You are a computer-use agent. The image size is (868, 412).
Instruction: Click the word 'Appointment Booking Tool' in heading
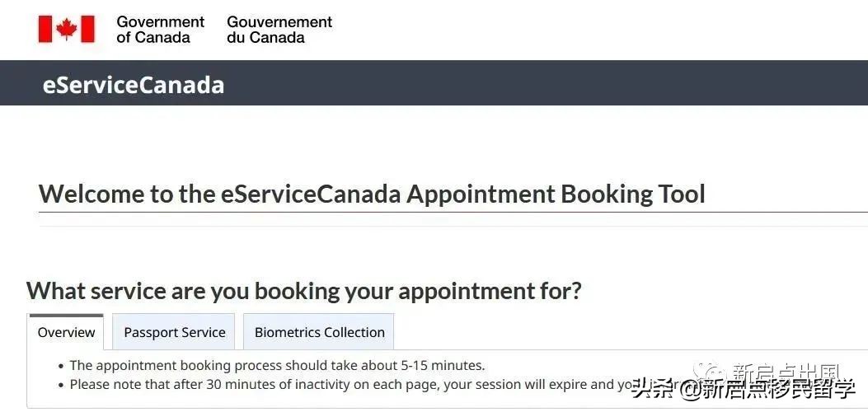click(556, 194)
